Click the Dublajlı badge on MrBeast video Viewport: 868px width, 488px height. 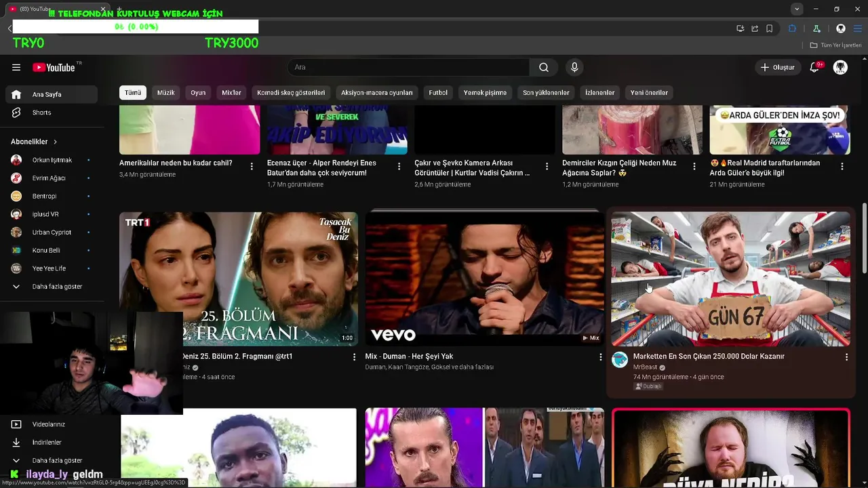pos(648,386)
